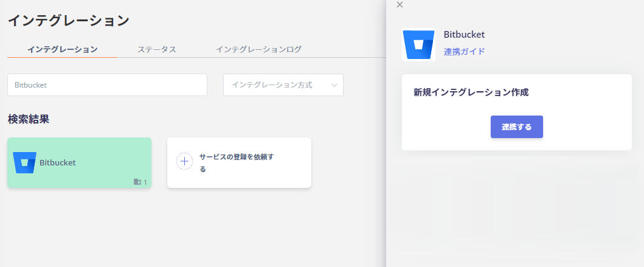This screenshot has width=644, height=267.
Task: Open the 連携ガイド link
Action: coord(464,51)
